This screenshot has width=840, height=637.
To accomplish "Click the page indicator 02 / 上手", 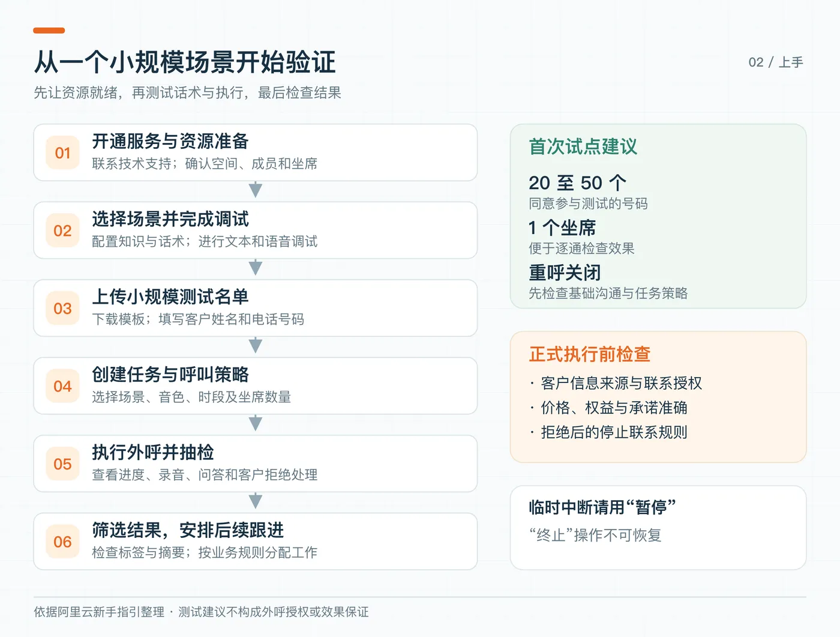I will pyautogui.click(x=776, y=62).
